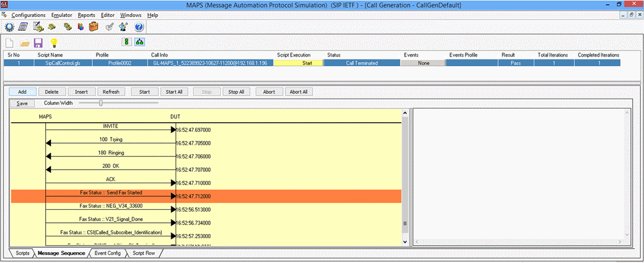This screenshot has width=644, height=263.
Task: Open the testbed setup gear-clock icon
Action: [x=10, y=27]
